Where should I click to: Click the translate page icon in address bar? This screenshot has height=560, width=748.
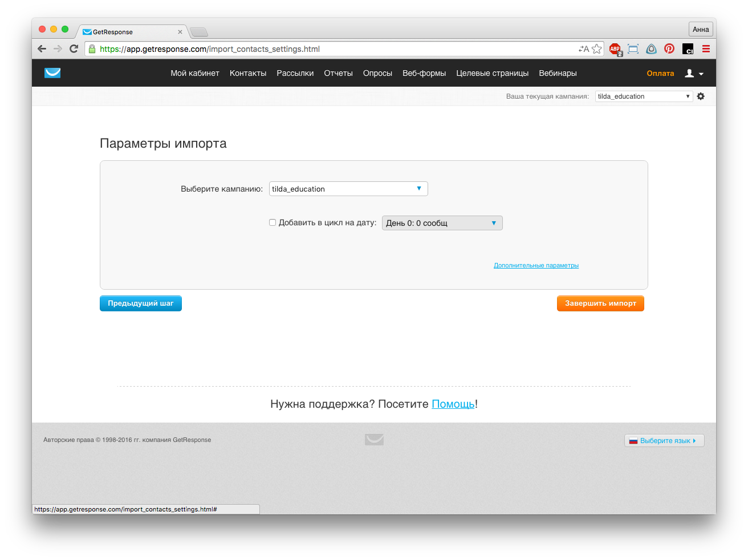click(x=583, y=49)
